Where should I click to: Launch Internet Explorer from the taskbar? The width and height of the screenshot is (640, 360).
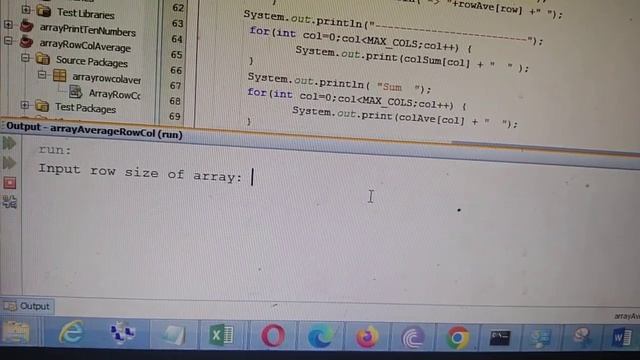[x=71, y=332]
